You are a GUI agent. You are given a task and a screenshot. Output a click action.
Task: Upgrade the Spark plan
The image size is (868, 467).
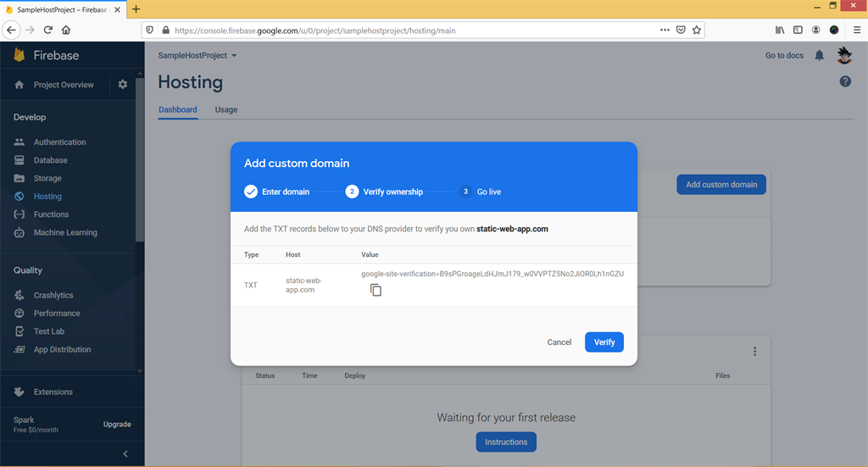117,425
